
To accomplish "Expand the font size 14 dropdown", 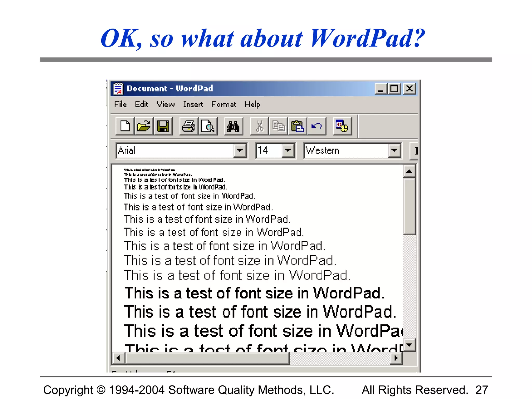I will coord(288,150).
